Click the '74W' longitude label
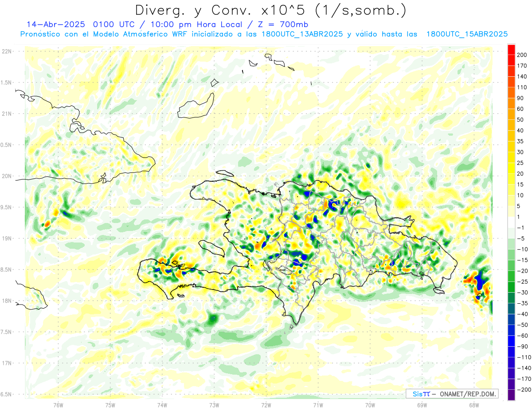 click(x=162, y=405)
